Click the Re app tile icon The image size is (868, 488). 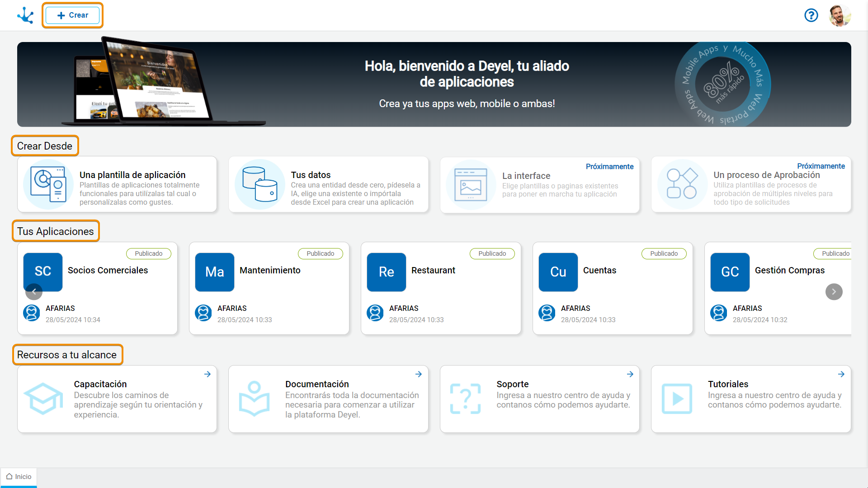click(x=387, y=272)
